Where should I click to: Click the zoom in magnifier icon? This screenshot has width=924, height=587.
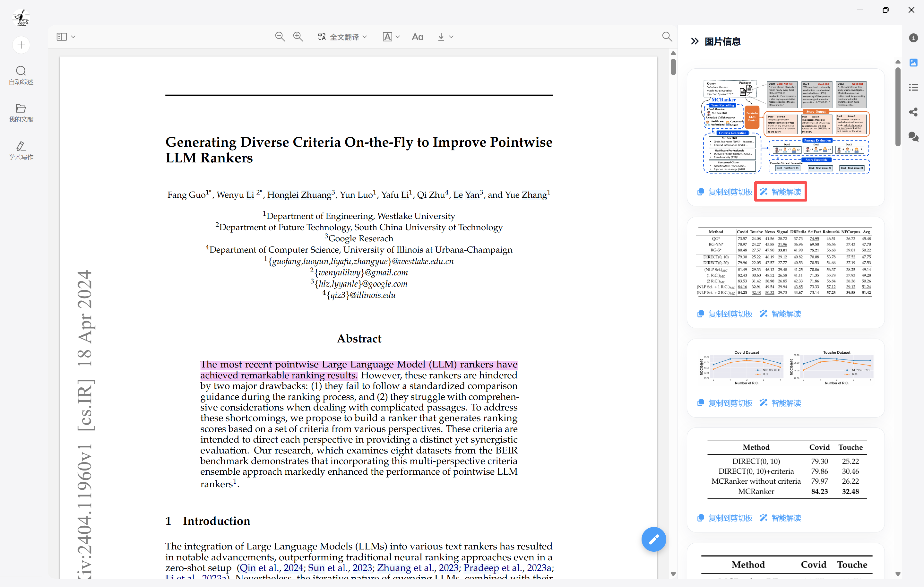pos(298,37)
